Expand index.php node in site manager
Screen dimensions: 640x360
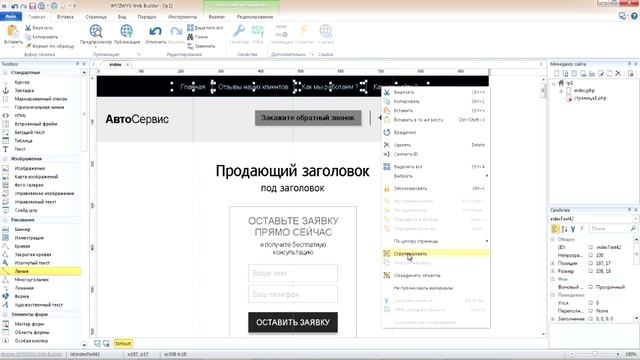coord(561,91)
